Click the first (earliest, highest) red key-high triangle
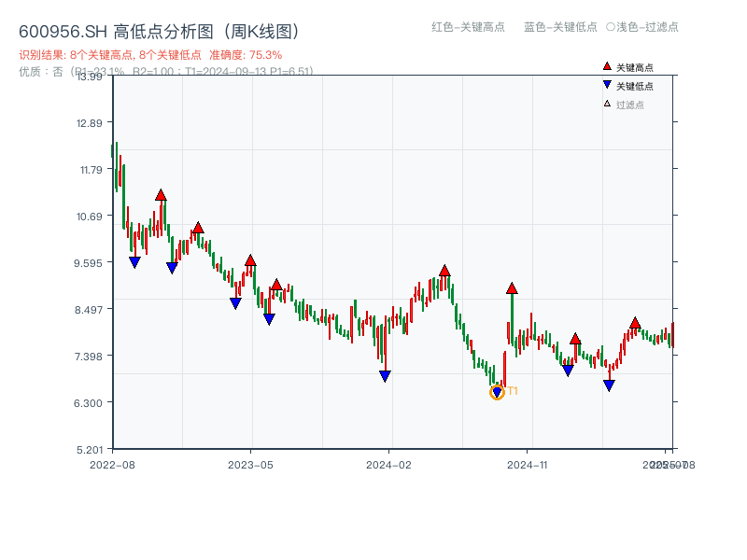The image size is (747, 560). pyautogui.click(x=161, y=195)
